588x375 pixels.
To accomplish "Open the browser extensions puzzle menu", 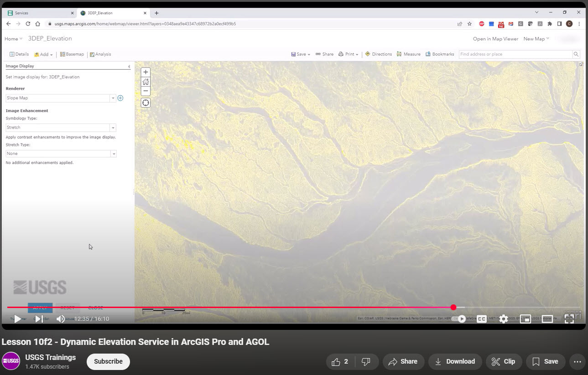I will 550,24.
